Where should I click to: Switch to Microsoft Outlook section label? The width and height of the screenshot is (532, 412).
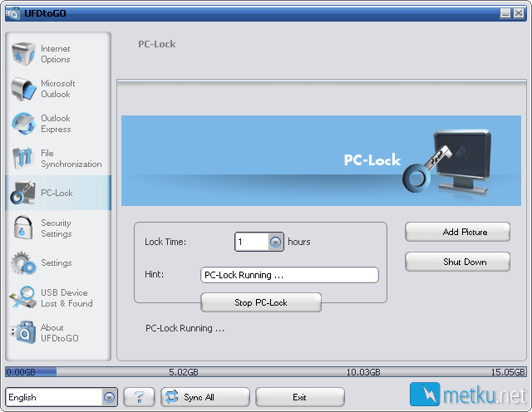pos(57,89)
